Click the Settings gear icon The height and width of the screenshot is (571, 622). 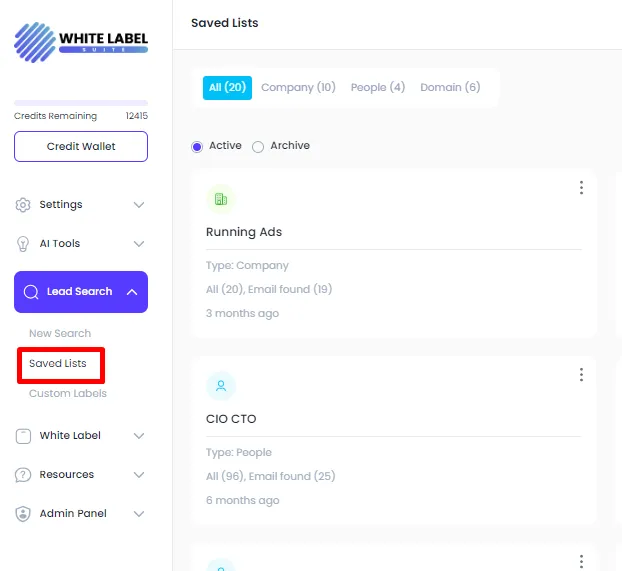(23, 205)
